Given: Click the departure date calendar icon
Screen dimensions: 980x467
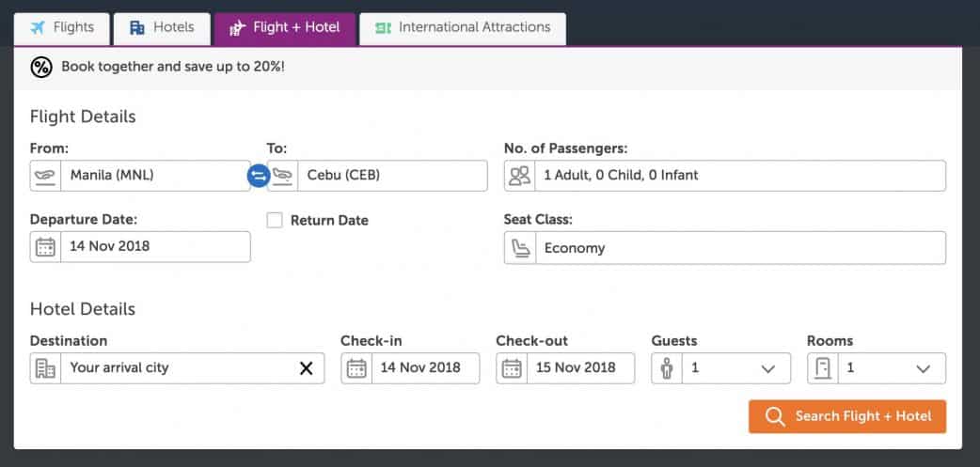Looking at the screenshot, I should coord(45,247).
